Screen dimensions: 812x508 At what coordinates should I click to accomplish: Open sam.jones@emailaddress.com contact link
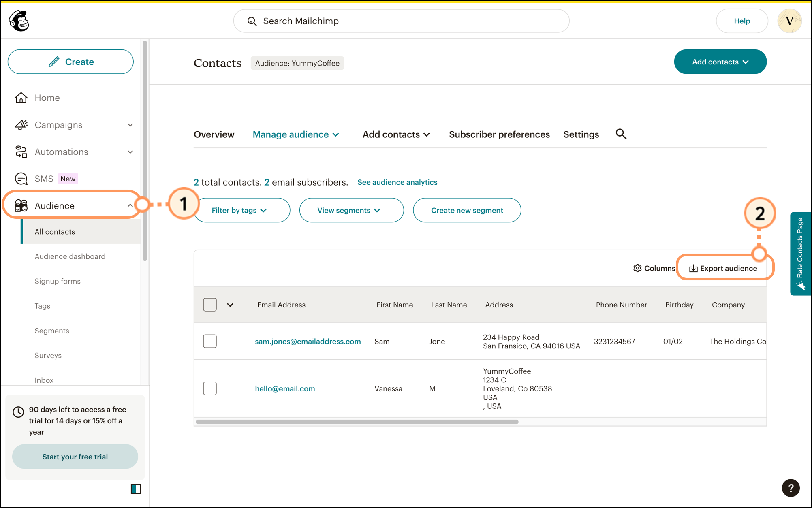point(308,342)
